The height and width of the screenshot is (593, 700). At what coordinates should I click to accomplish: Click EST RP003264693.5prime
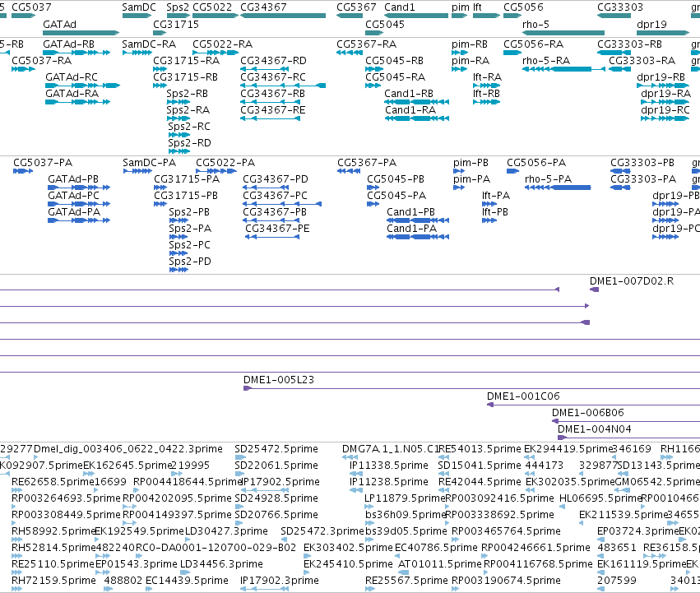click(66, 498)
